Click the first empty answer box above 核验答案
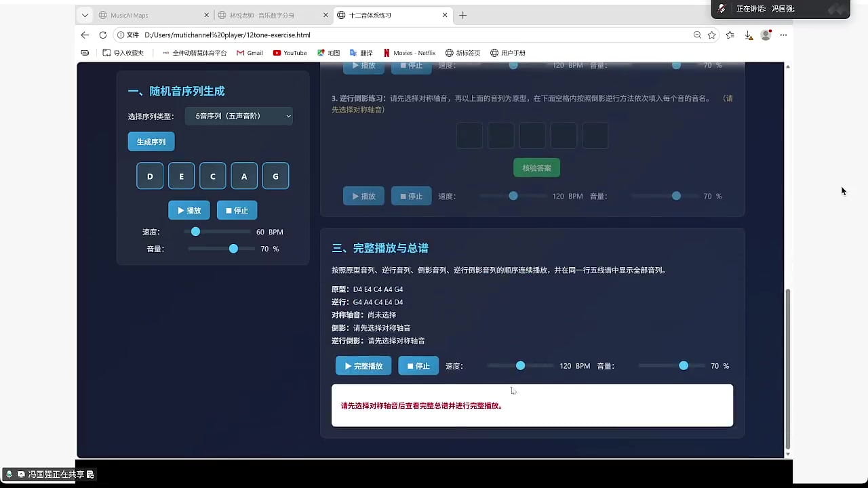Viewport: 868px width, 488px height. (x=469, y=136)
